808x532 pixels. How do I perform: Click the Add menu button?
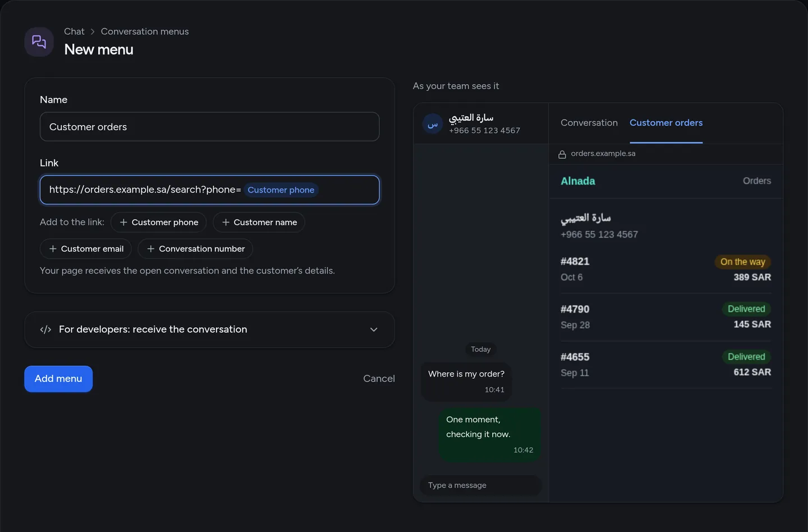pos(58,379)
